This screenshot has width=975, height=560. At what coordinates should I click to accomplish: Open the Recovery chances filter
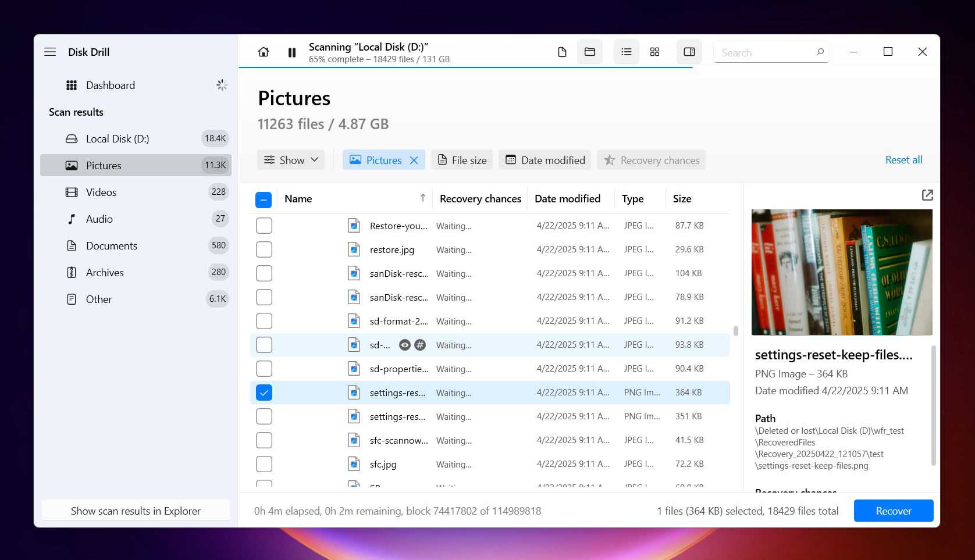point(651,160)
